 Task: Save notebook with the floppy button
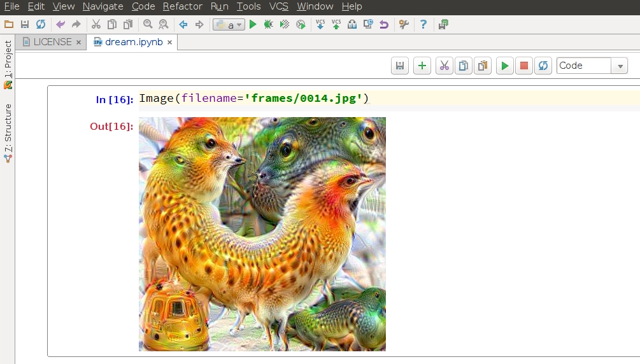tap(400, 66)
